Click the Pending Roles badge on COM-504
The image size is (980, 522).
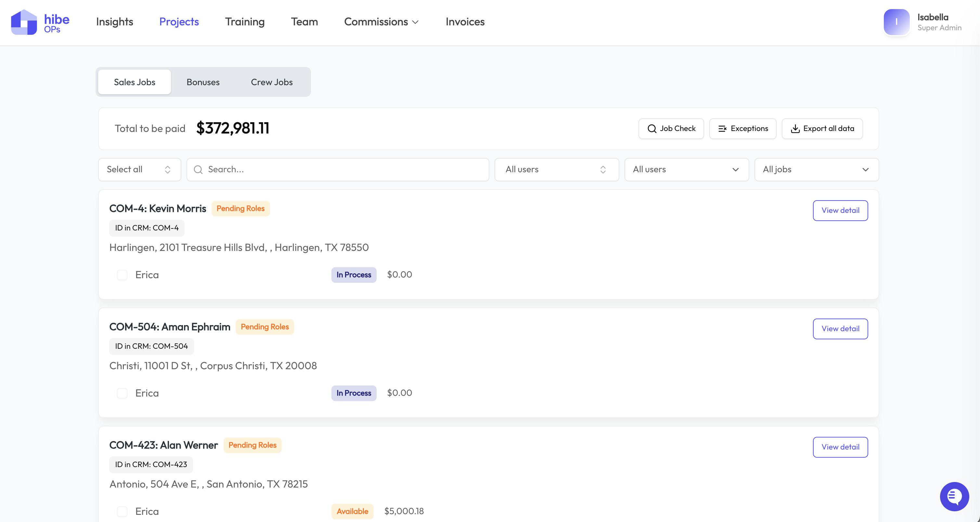265,327
